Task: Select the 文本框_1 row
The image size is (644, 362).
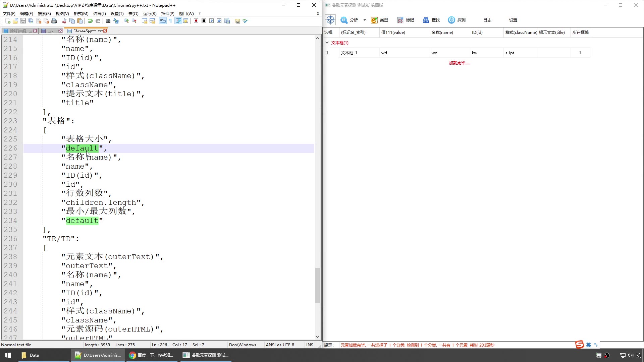Action: (457, 53)
